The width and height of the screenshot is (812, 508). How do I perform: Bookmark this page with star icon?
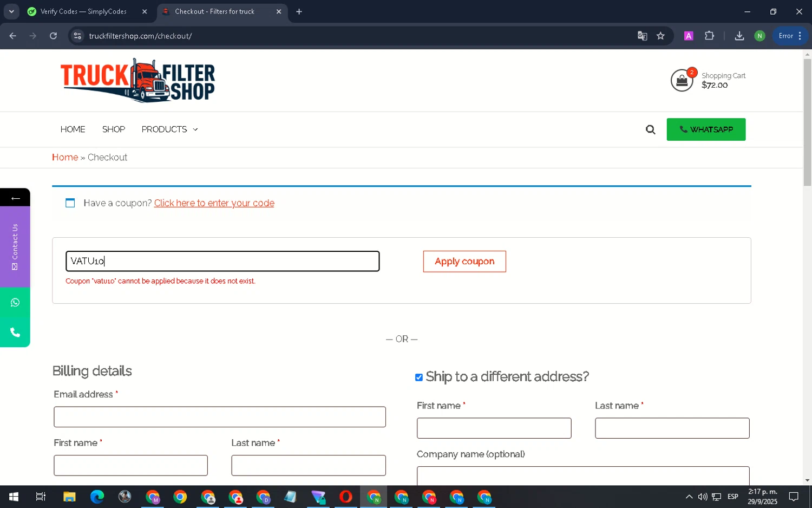click(x=660, y=36)
